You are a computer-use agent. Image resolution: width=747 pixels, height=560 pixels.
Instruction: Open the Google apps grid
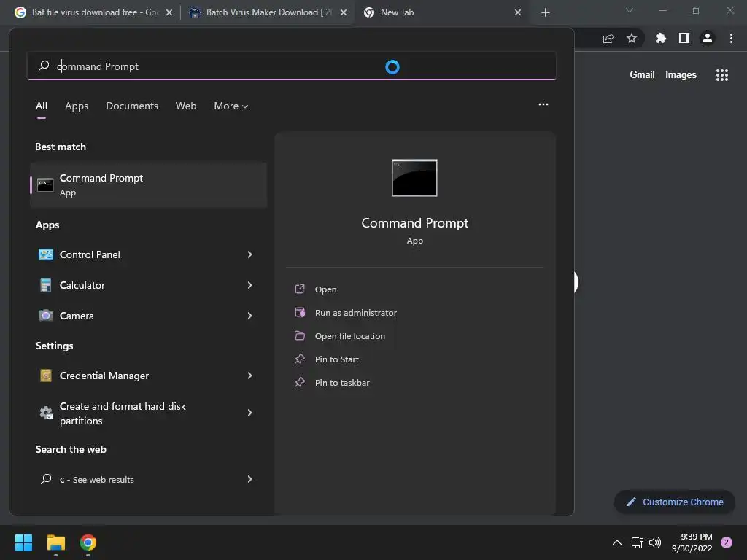tap(721, 75)
